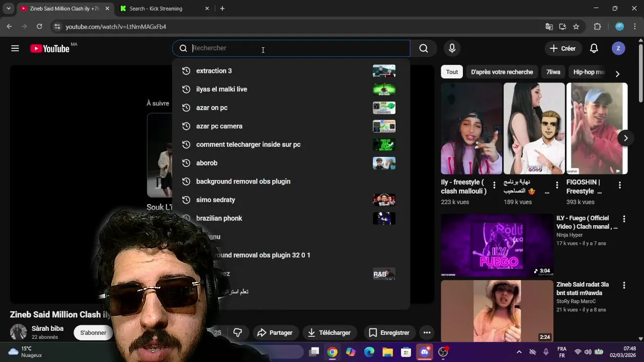This screenshot has height=362, width=644.
Task: Open the Chrome three-dot menu
Action: click(x=634, y=27)
